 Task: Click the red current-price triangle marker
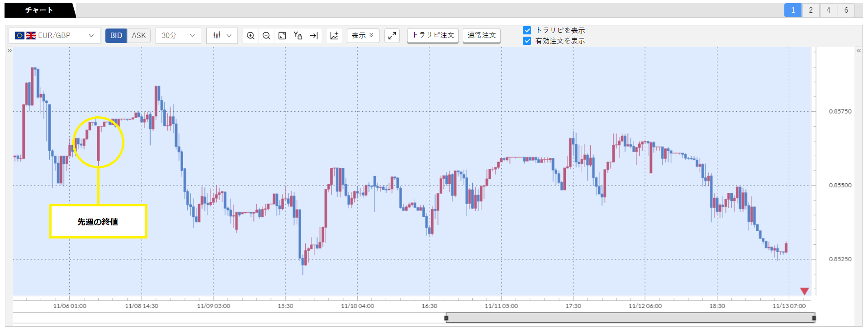804,291
